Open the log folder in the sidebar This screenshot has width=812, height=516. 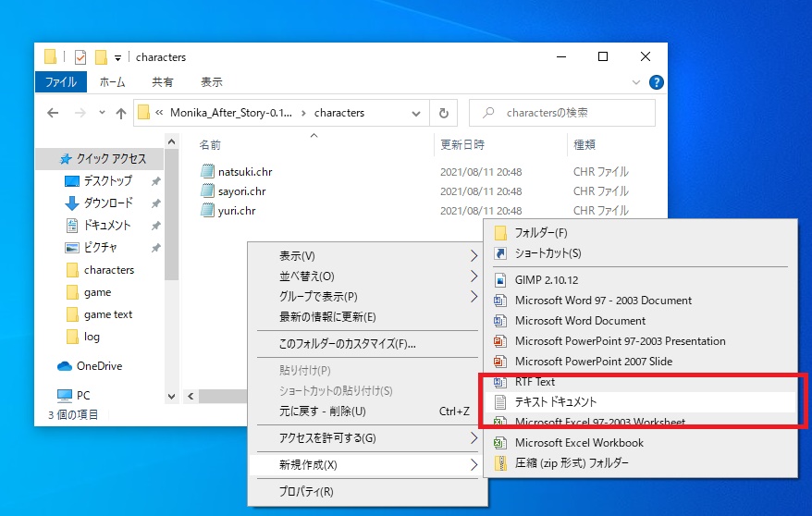[92, 337]
